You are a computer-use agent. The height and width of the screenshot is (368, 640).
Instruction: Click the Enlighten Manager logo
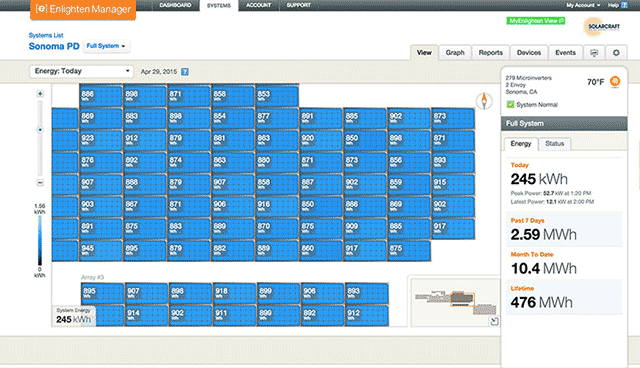[83, 9]
